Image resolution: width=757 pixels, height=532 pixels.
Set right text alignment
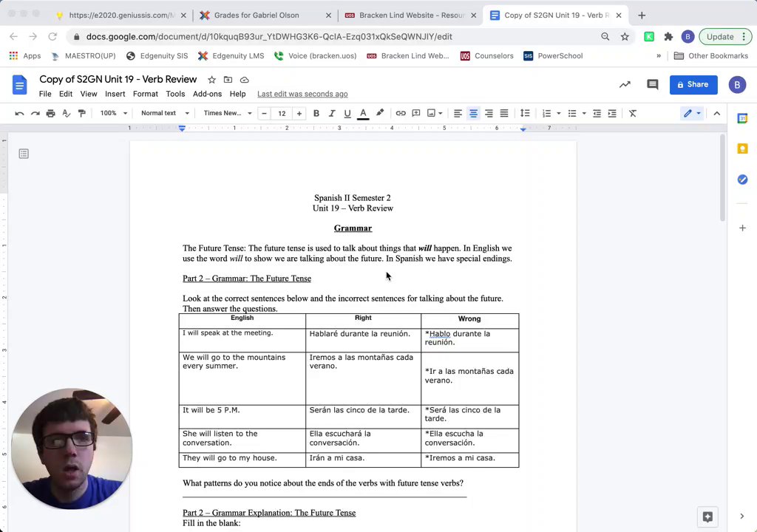click(489, 114)
